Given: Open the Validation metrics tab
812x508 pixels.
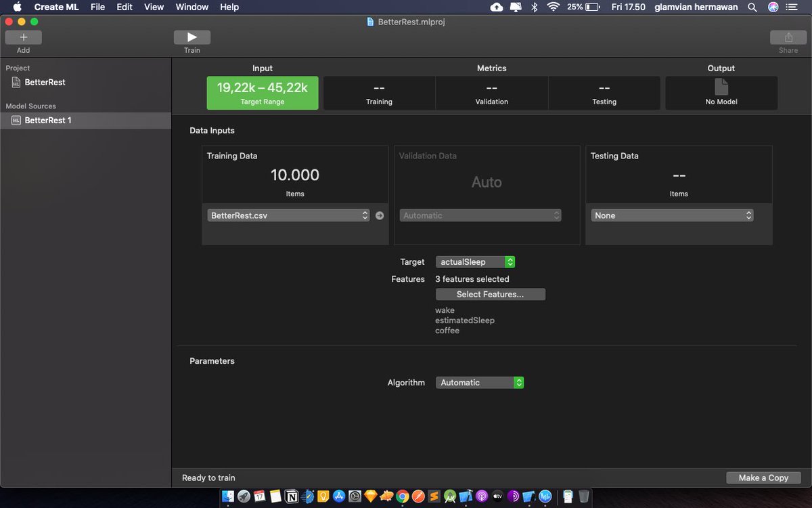Looking at the screenshot, I should pyautogui.click(x=492, y=93).
